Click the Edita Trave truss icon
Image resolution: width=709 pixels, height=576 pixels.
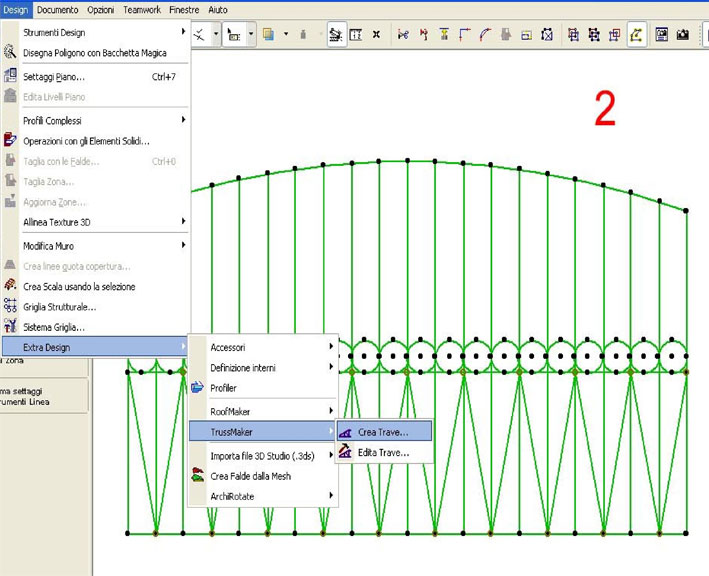345,453
